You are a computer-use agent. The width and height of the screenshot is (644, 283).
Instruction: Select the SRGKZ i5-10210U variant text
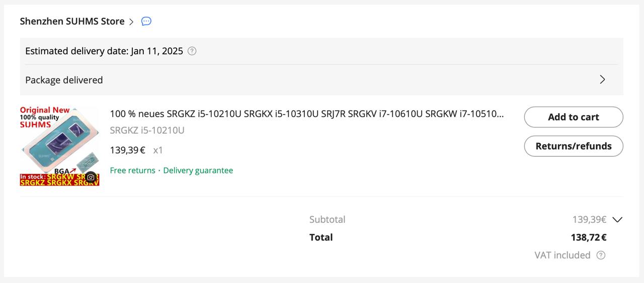[x=147, y=130]
